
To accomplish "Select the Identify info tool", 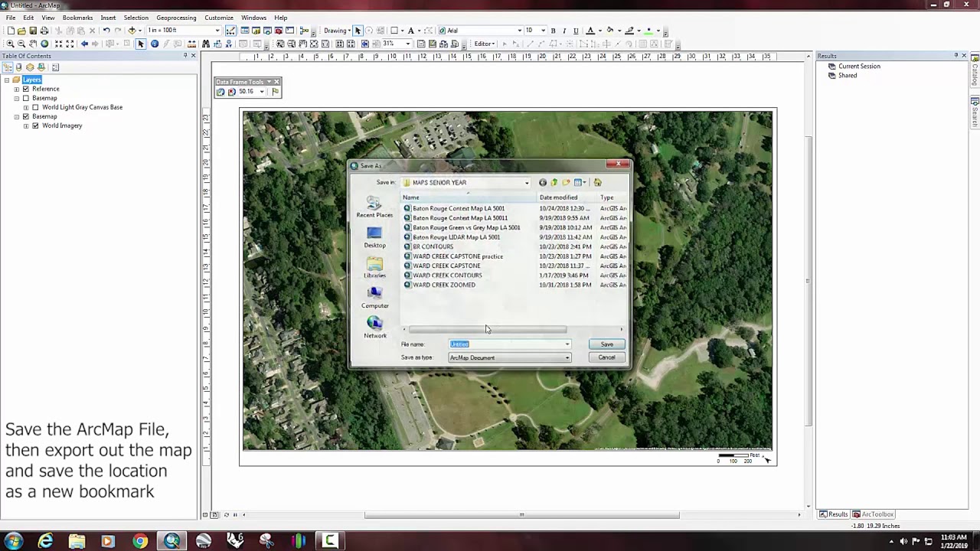I will coord(154,44).
